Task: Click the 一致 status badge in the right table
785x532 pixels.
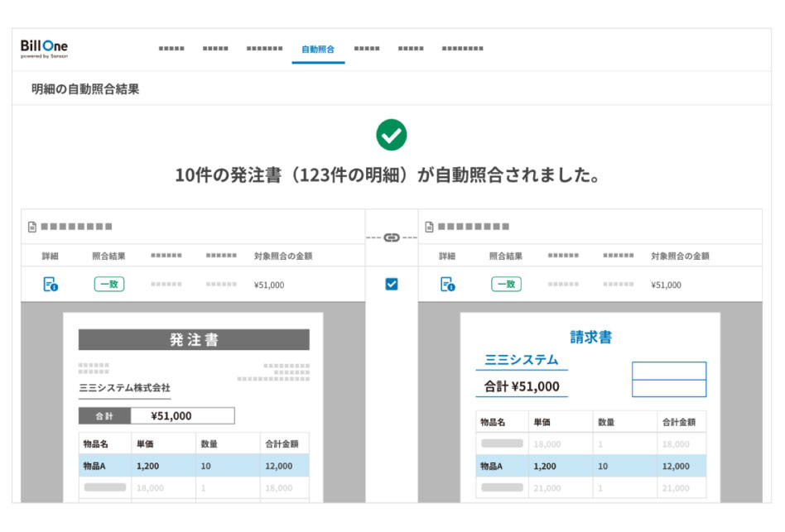Action: pos(508,284)
